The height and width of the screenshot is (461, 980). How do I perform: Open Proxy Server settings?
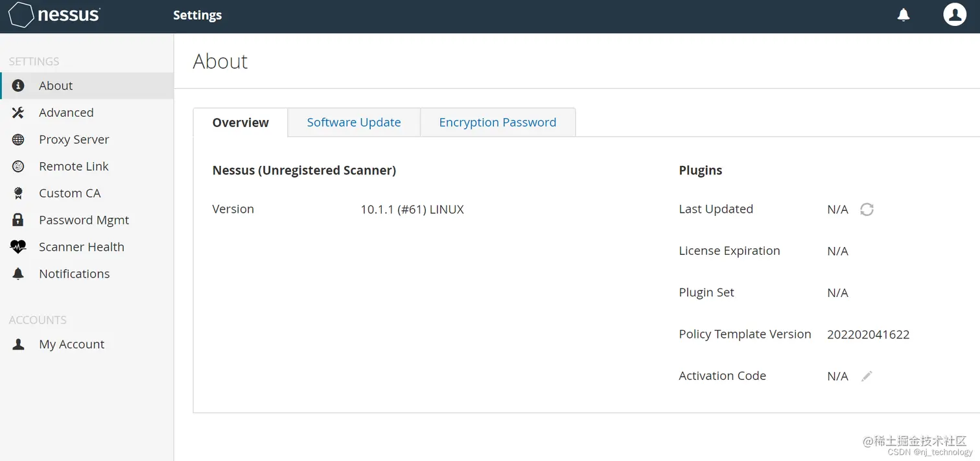(x=87, y=139)
